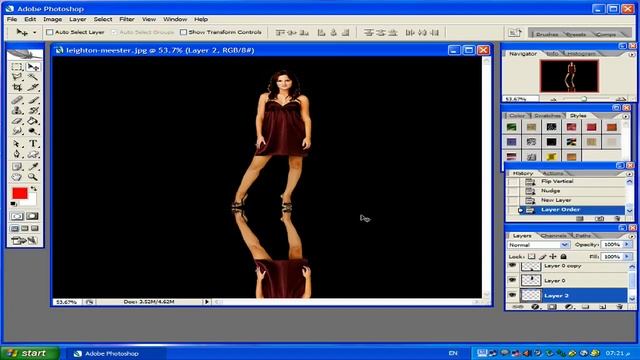Select the Custom Shape tool
640x360 pixels.
pyautogui.click(x=33, y=154)
